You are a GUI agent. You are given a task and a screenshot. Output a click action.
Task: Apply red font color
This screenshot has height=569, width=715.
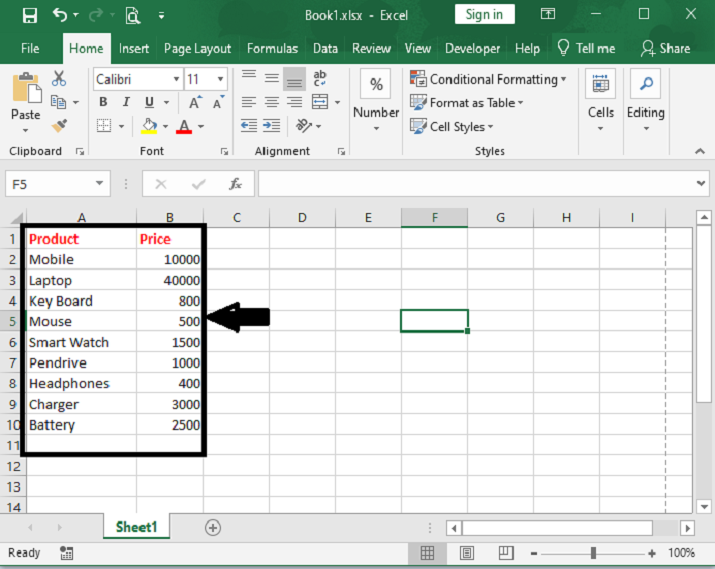tap(184, 126)
